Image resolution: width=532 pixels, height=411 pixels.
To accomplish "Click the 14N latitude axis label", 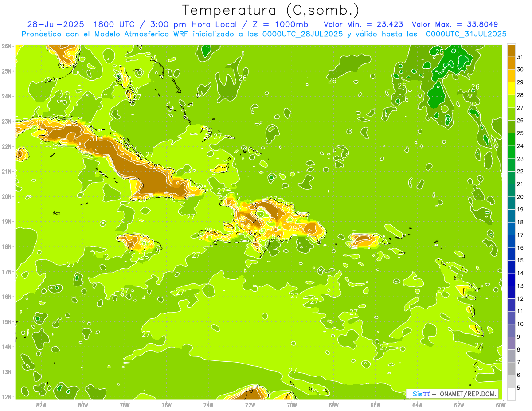I will pos(7,347).
